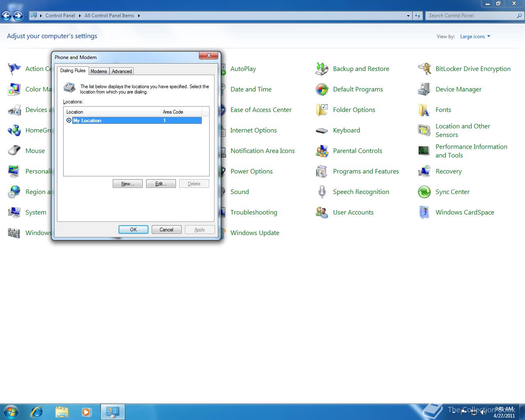Click the Windows CardSpace icon
525x420 pixels.
pos(425,212)
